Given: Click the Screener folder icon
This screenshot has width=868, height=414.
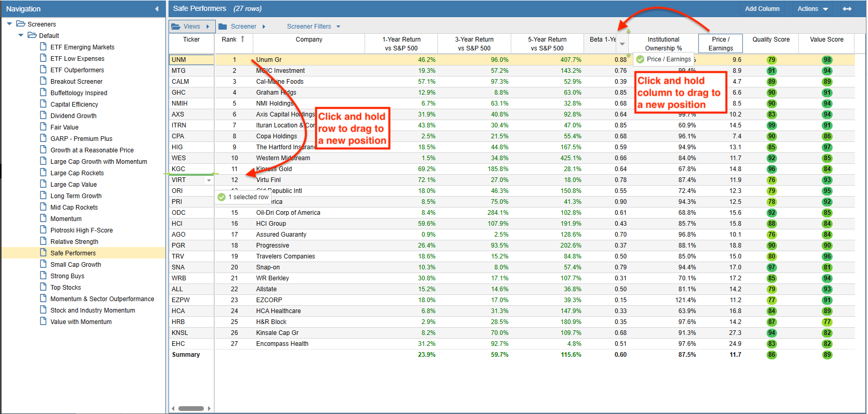Looking at the screenshot, I should point(223,27).
